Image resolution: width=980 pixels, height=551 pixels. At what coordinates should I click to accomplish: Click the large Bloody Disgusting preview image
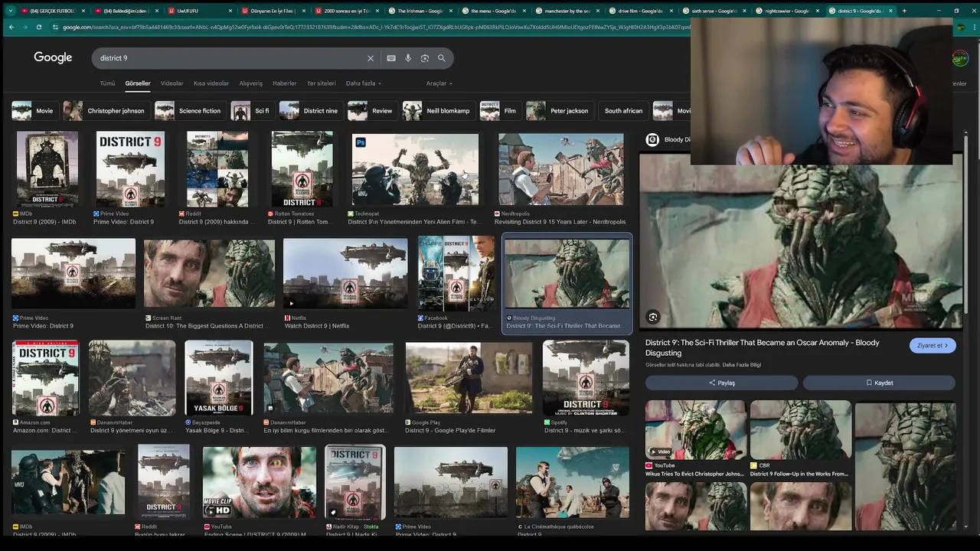pos(801,241)
